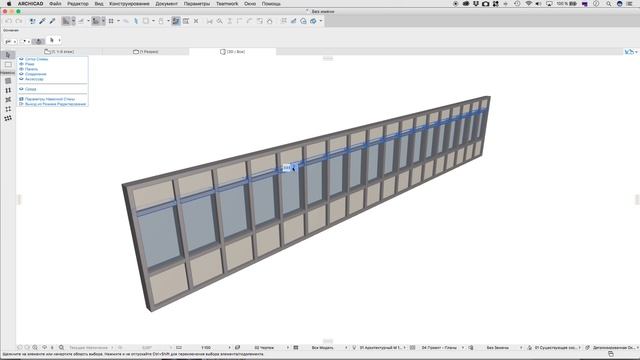The height and width of the screenshot is (360, 640).
Task: Click Выход из Режима Редактирования
Action: point(55,104)
